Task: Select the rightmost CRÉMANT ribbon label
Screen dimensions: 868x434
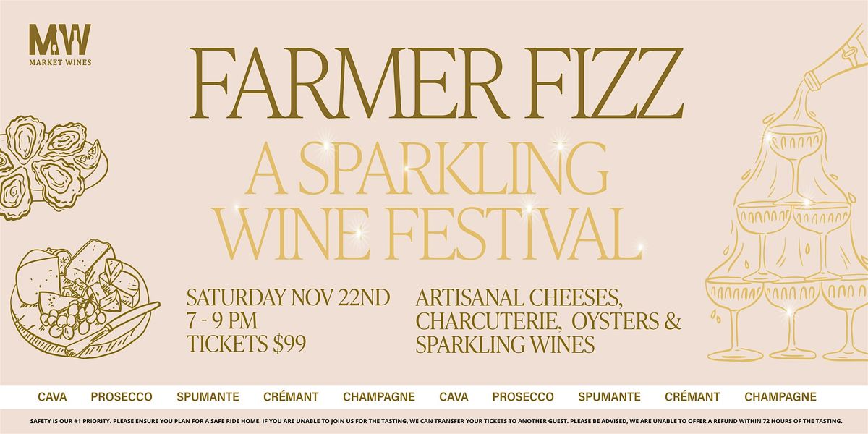Action: coord(693,397)
